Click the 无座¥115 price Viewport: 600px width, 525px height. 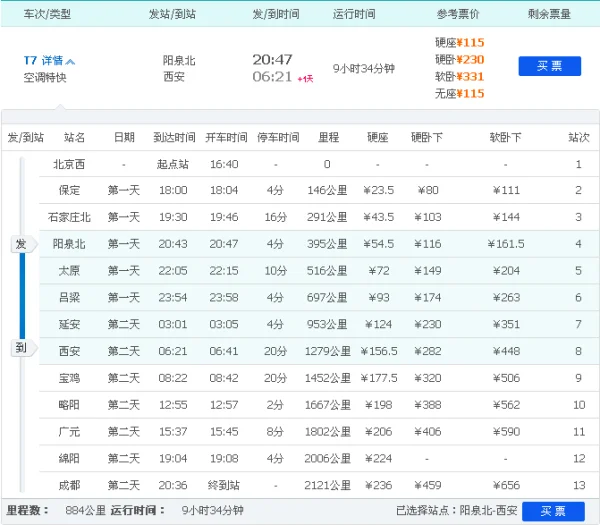[460, 94]
